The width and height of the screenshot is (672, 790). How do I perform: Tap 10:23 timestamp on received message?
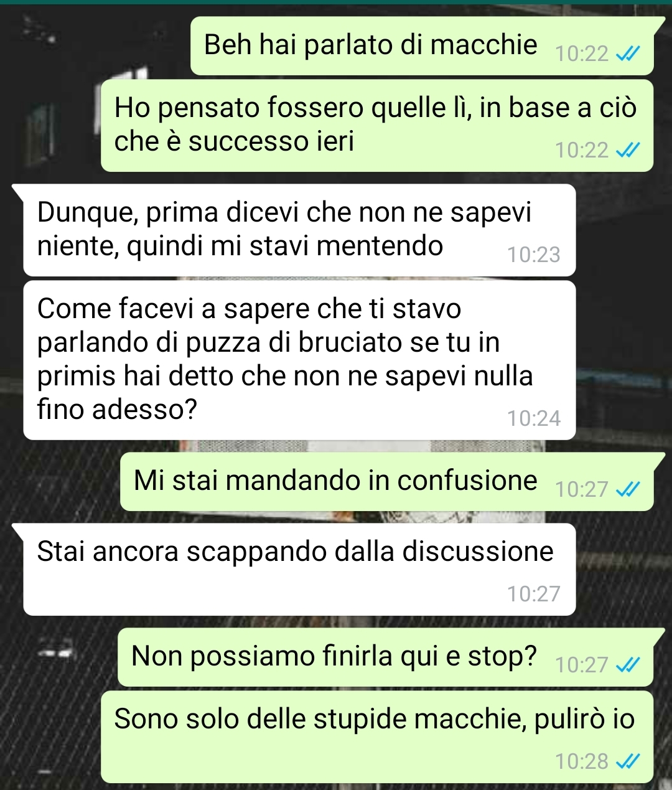tap(534, 255)
